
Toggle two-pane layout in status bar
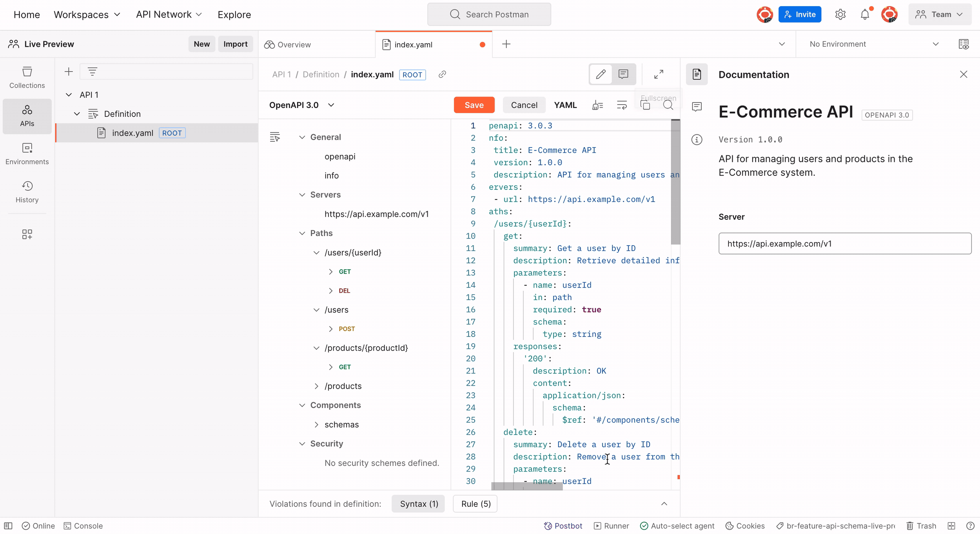951,526
